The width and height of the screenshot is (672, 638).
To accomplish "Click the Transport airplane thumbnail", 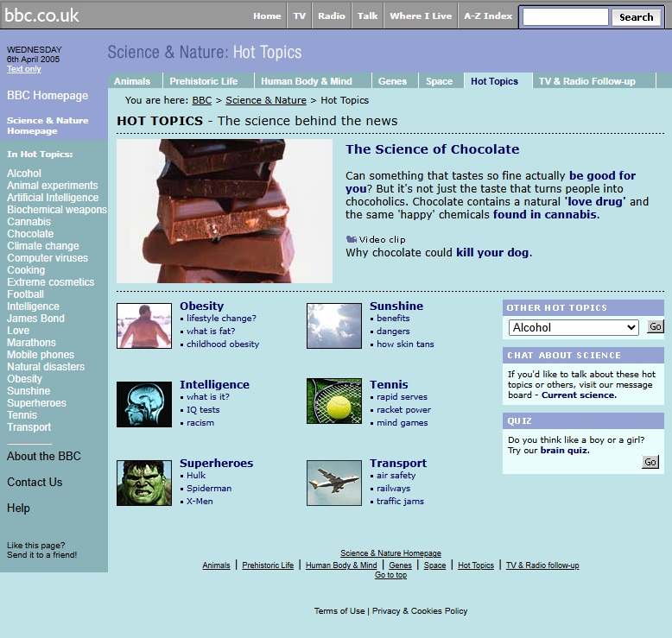I will (334, 483).
